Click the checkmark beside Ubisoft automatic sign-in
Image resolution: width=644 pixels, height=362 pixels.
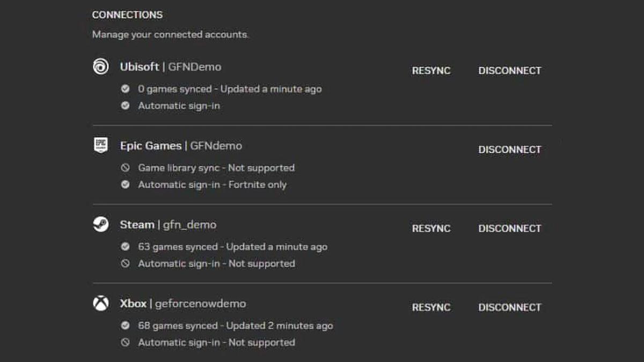126,106
